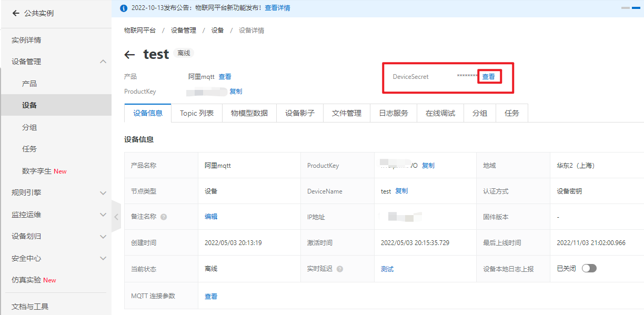Viewport: 644px width, 315px height.
Task: Expand the 规则引擎 menu section
Action: point(103,193)
